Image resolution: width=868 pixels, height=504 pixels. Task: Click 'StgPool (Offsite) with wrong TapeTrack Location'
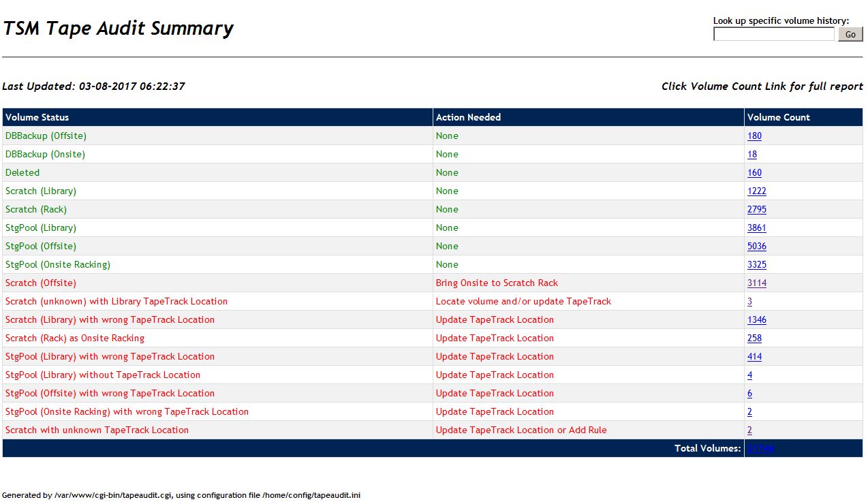click(110, 394)
